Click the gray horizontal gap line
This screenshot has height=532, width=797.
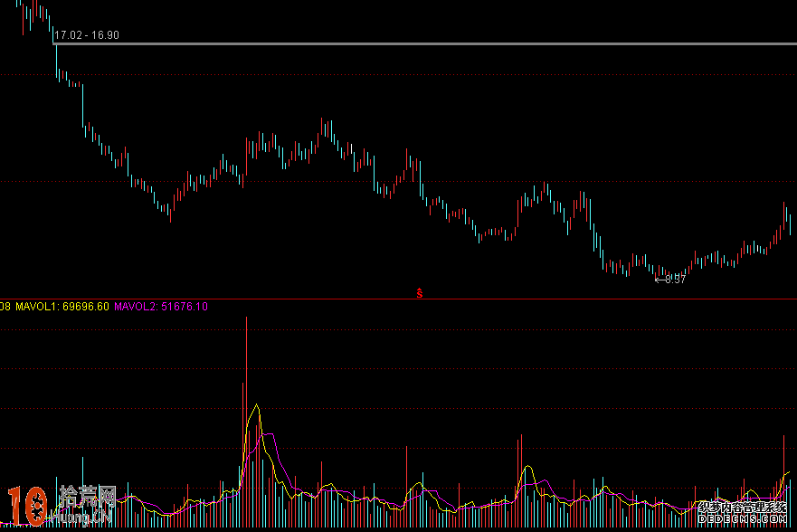click(x=425, y=43)
